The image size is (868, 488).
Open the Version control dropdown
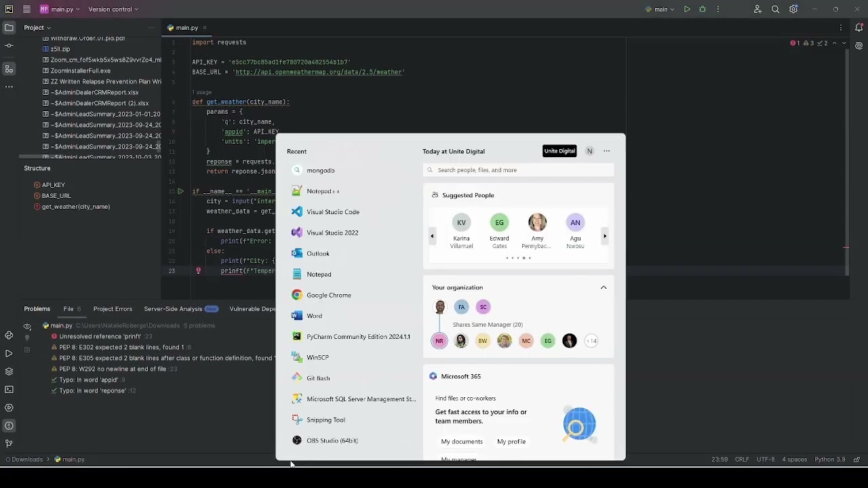113,9
